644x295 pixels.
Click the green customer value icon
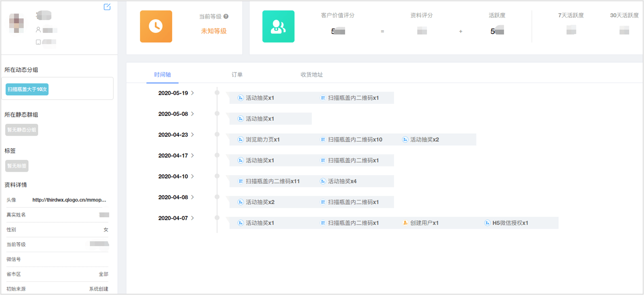[x=278, y=26]
